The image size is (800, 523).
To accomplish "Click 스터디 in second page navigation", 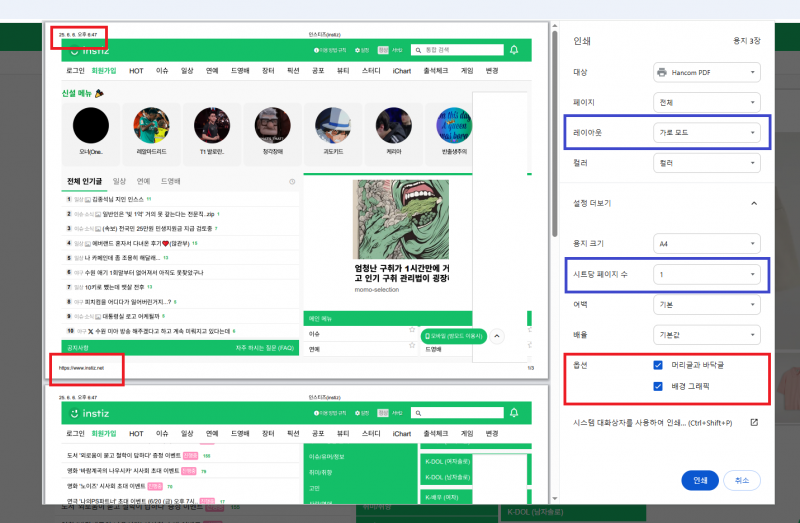I will pyautogui.click(x=371, y=434).
